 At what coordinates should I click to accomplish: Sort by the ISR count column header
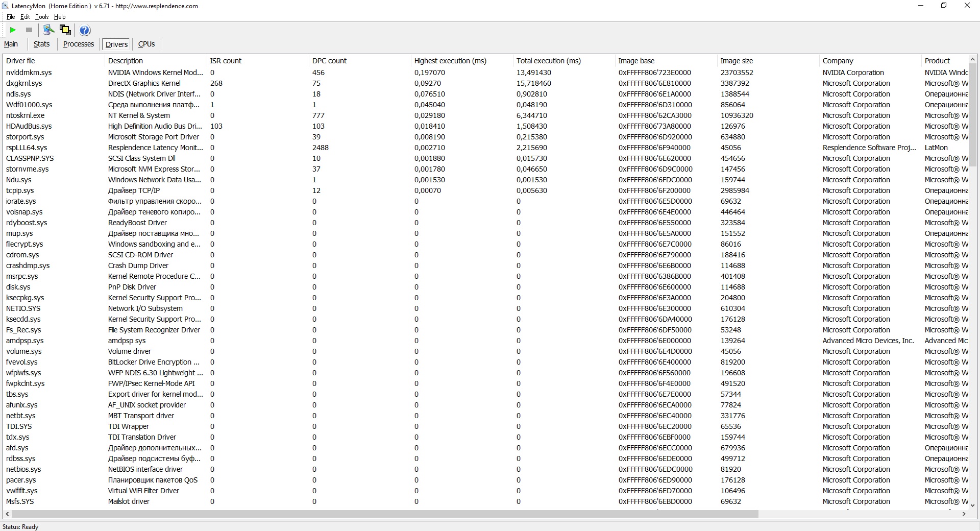coord(258,61)
